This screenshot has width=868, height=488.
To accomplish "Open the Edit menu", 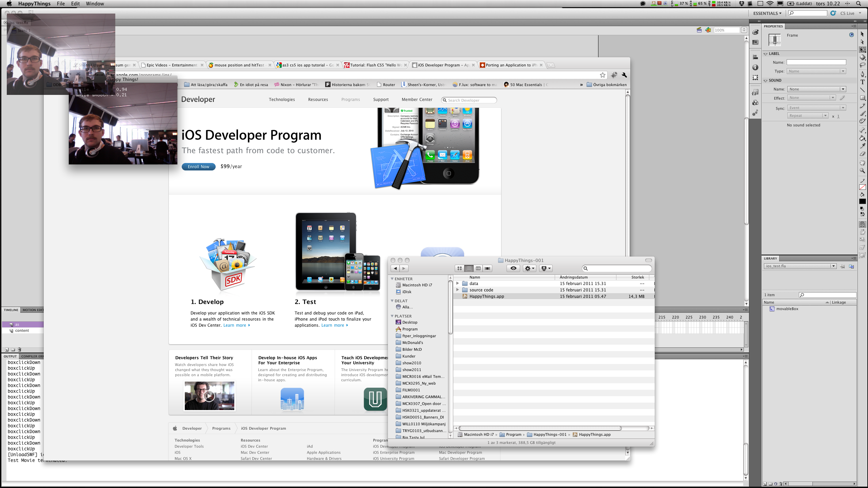I will [75, 4].
